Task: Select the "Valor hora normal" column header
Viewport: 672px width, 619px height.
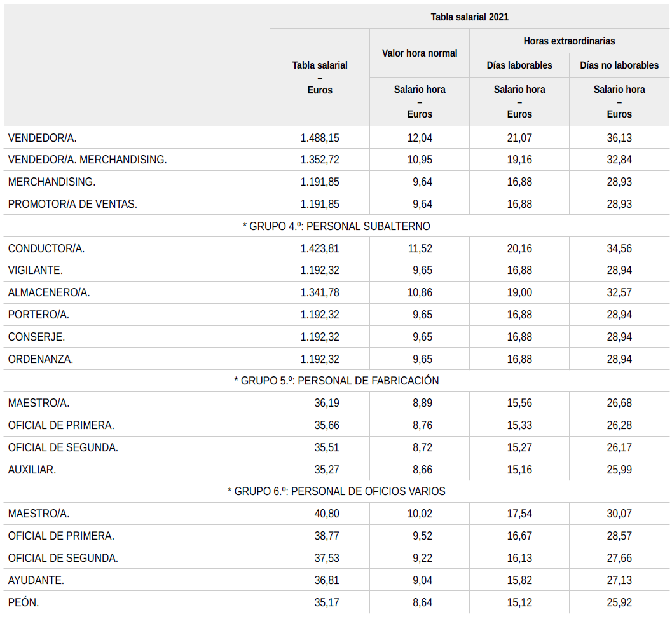Action: tap(419, 53)
